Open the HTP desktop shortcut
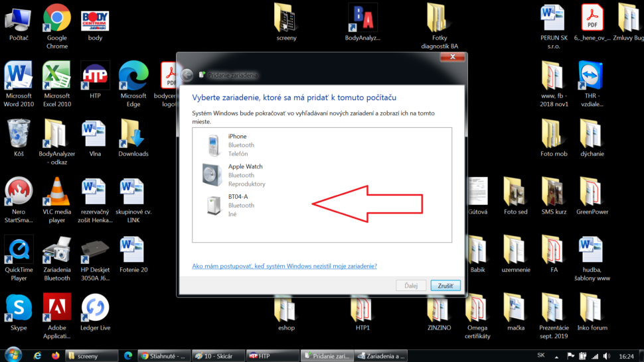The height and width of the screenshot is (362, 644). 95,80
